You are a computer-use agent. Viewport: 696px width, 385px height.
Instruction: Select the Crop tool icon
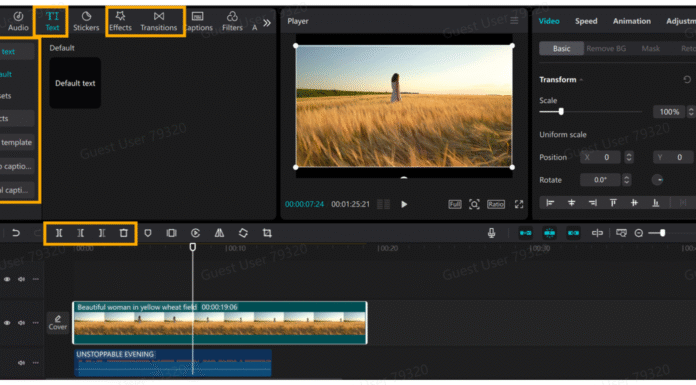click(x=267, y=233)
